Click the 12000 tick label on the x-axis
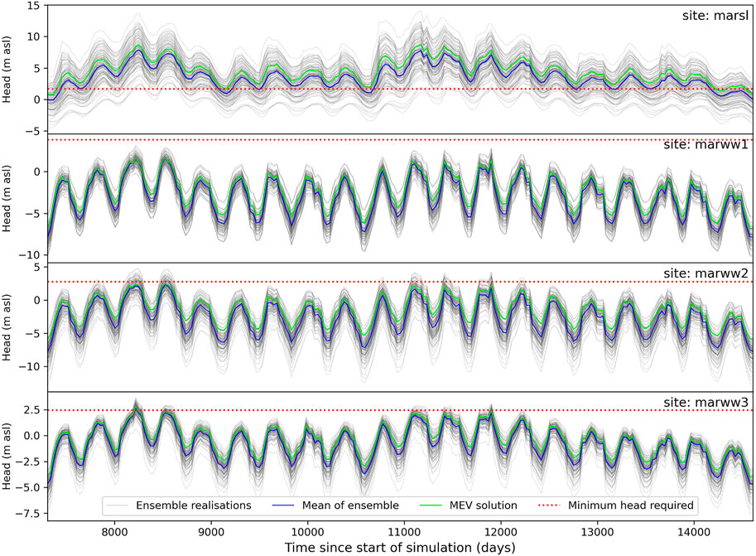756x556 pixels. (x=501, y=532)
